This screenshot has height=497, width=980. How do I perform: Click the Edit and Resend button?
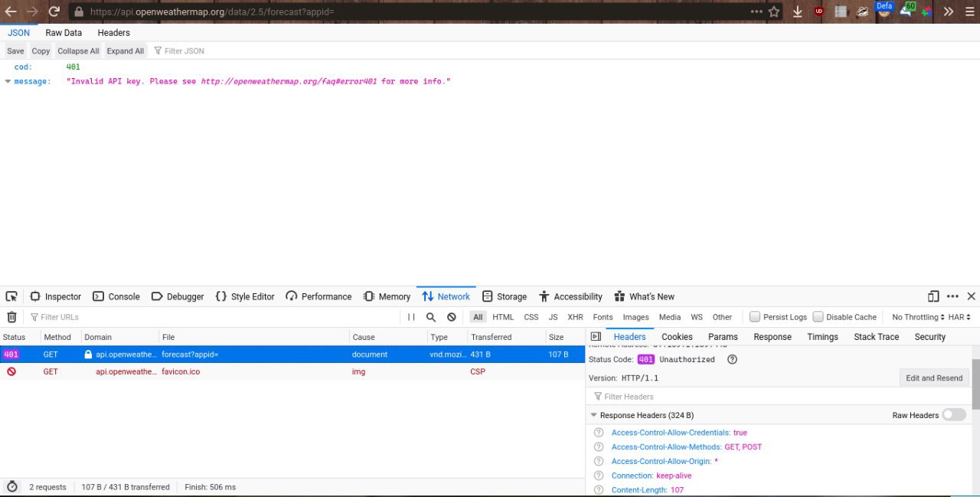tap(934, 378)
